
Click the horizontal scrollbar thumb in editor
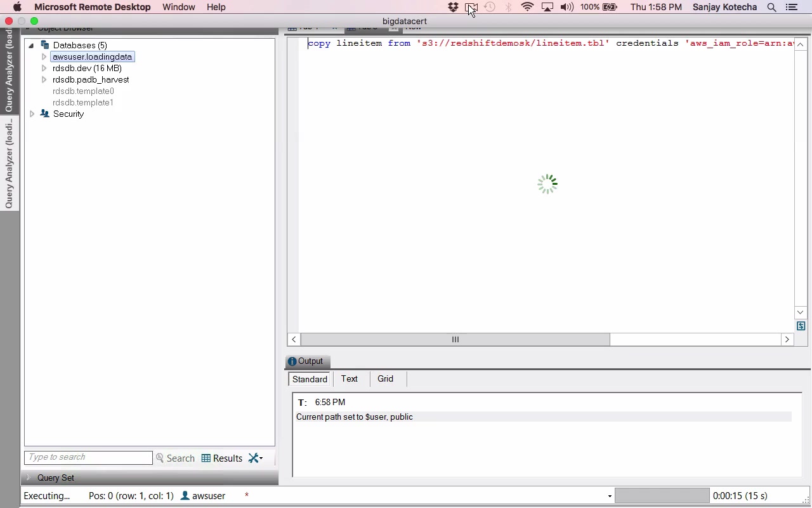(455, 340)
